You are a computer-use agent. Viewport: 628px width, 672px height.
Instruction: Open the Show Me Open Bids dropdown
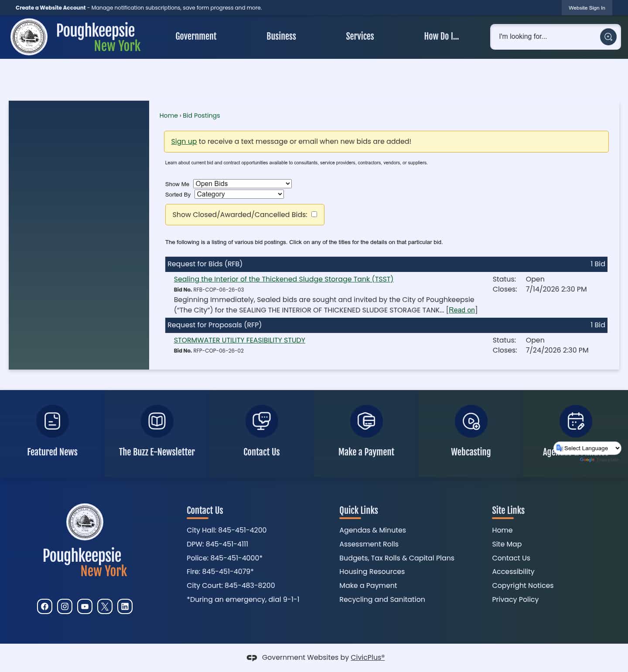coord(242,184)
